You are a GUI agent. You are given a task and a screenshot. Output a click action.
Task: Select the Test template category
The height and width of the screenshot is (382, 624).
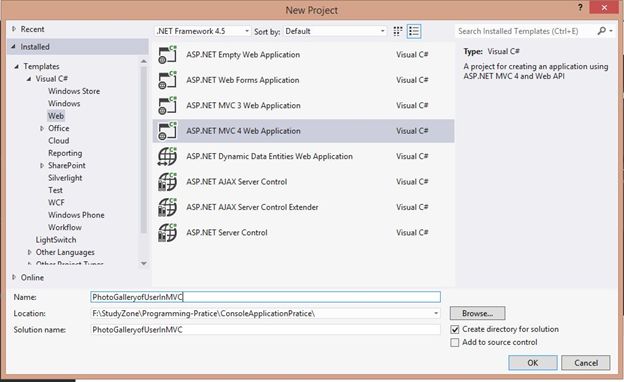(x=55, y=190)
